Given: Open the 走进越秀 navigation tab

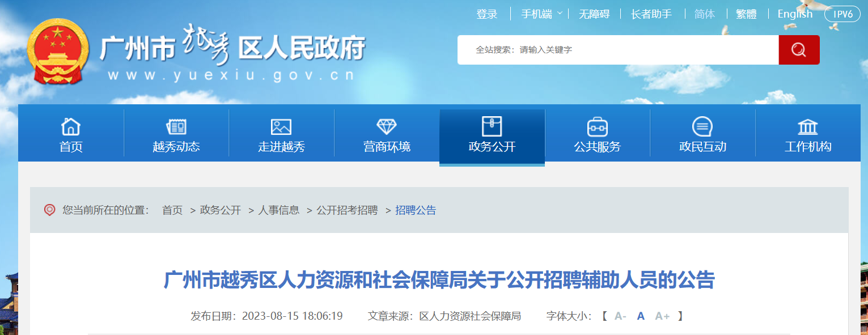Looking at the screenshot, I should pos(281,133).
